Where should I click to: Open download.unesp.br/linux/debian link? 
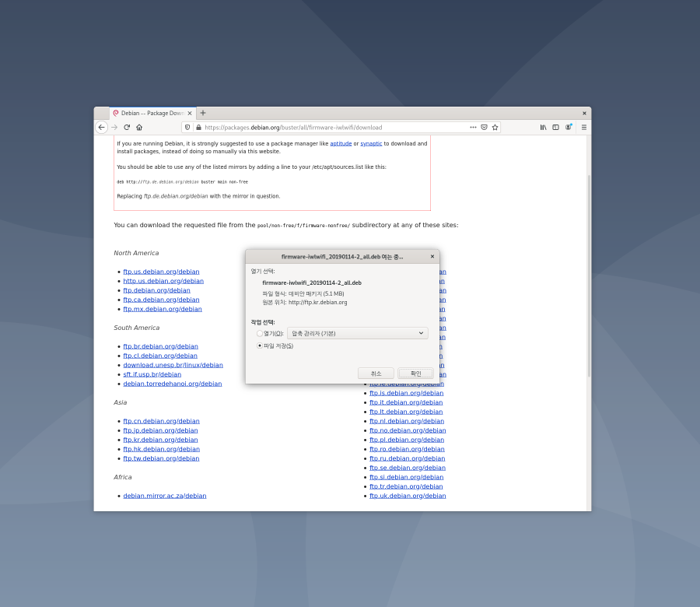point(173,365)
